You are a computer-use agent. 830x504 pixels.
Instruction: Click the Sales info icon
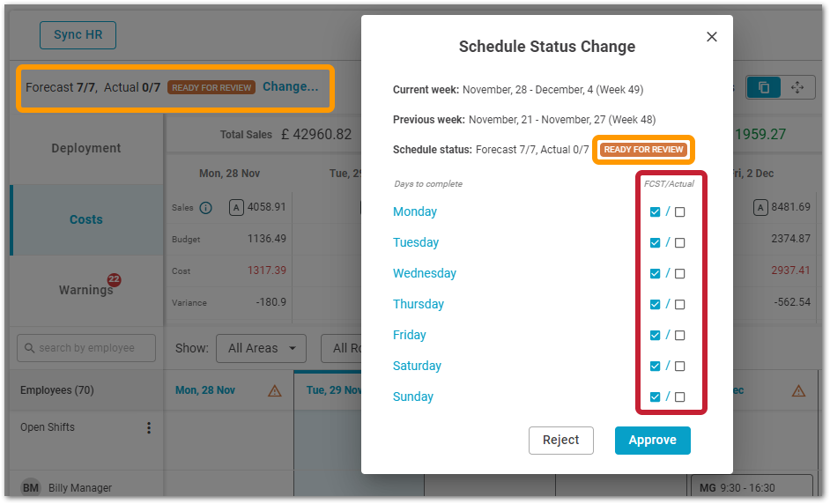click(x=205, y=208)
